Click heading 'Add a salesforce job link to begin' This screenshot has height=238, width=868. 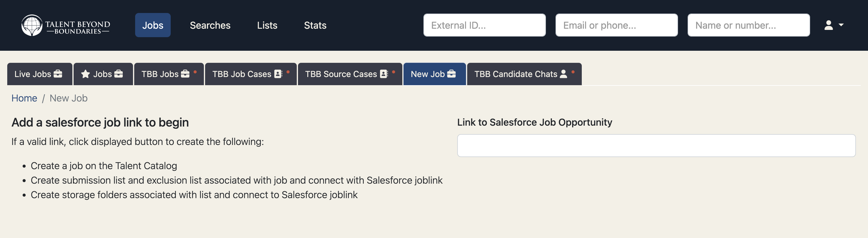click(x=100, y=122)
